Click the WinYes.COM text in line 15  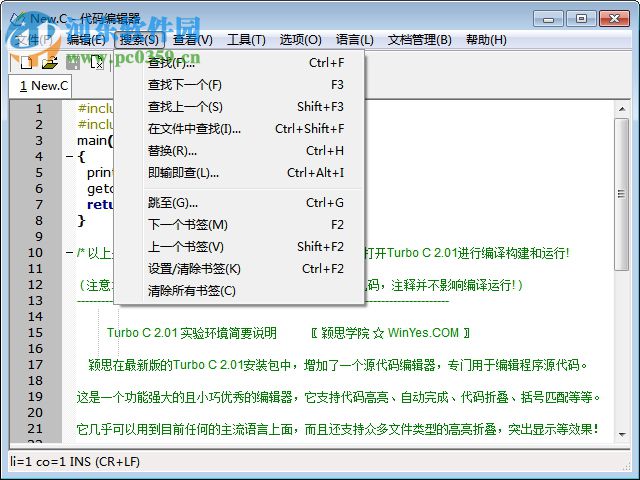423,333
